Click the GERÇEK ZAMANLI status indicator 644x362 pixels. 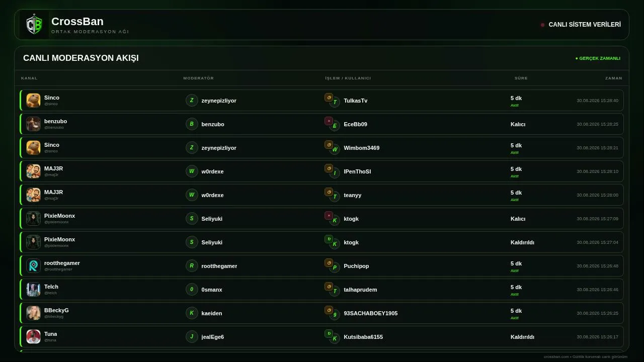(598, 58)
